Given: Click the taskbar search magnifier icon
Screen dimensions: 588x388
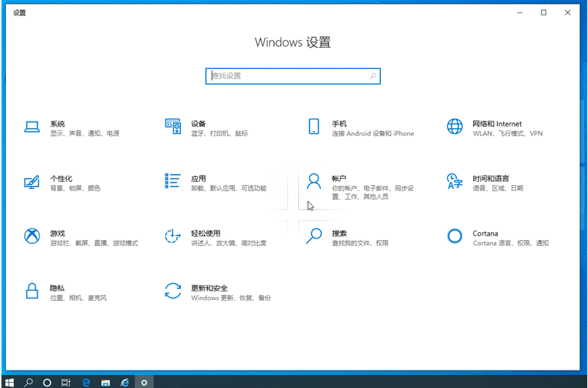Looking at the screenshot, I should [x=28, y=382].
